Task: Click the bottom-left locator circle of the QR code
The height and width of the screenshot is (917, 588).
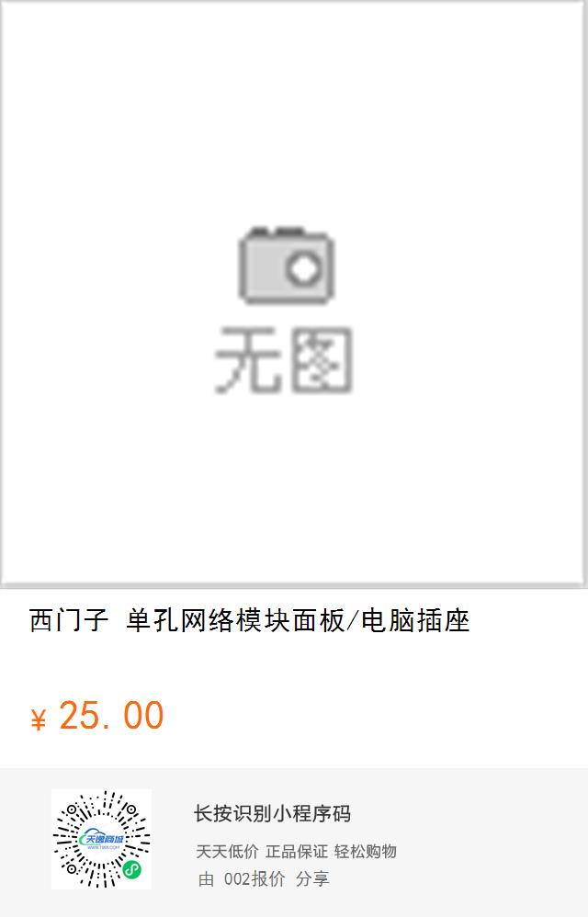Action: tap(72, 869)
